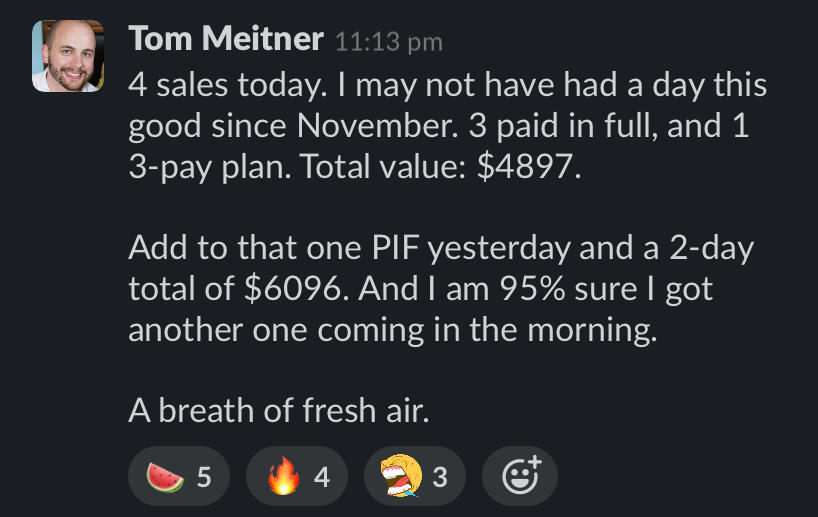818x517 pixels.
Task: Click the "4 sales today" opening text
Action: tap(224, 86)
